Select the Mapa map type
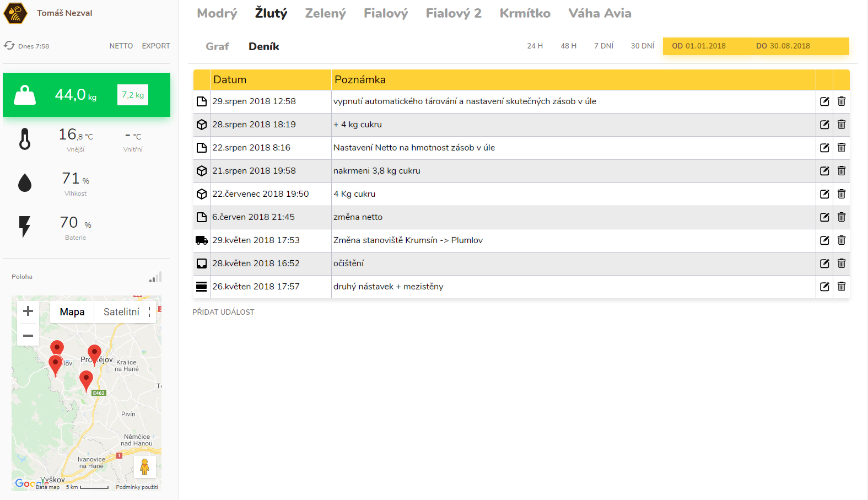This screenshot has width=868, height=500. [x=72, y=312]
